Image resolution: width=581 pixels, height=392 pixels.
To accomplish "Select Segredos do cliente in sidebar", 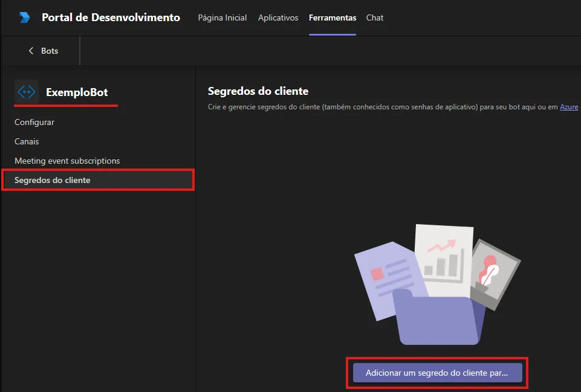I will coord(98,180).
